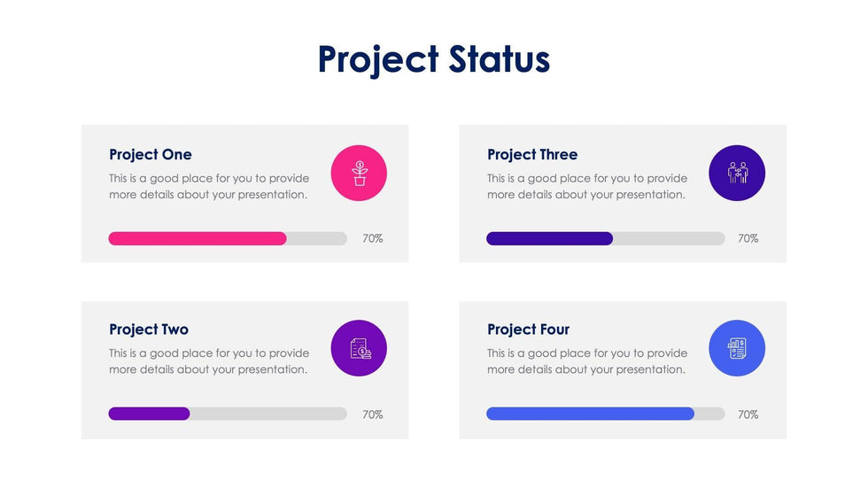
Task: Select the description text under Project Two
Action: (209, 361)
